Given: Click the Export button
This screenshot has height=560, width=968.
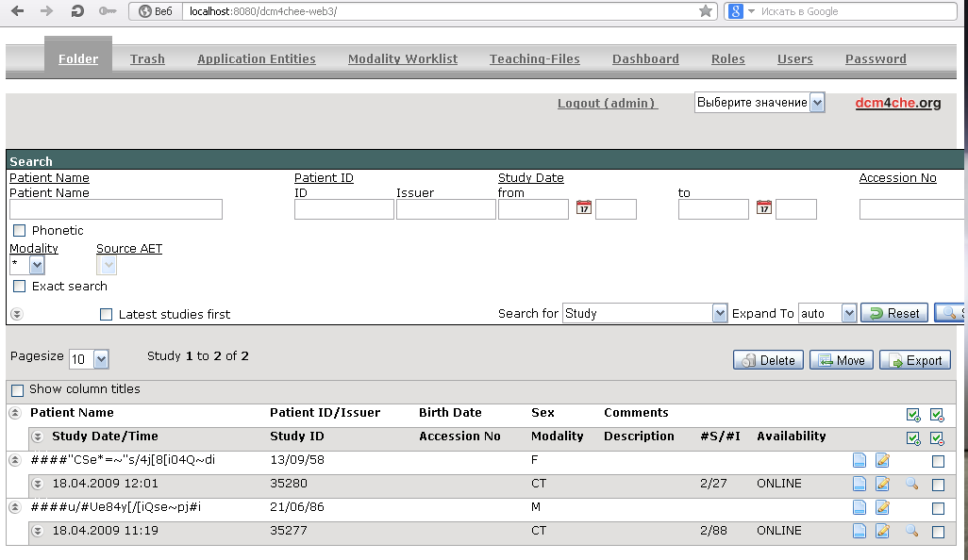Looking at the screenshot, I should point(915,360).
